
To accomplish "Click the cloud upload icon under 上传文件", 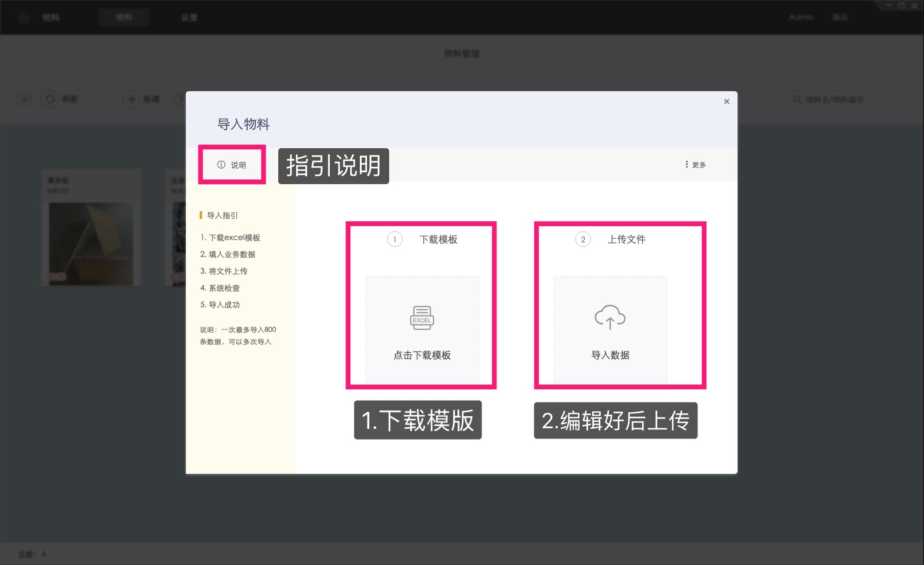I will tap(610, 317).
